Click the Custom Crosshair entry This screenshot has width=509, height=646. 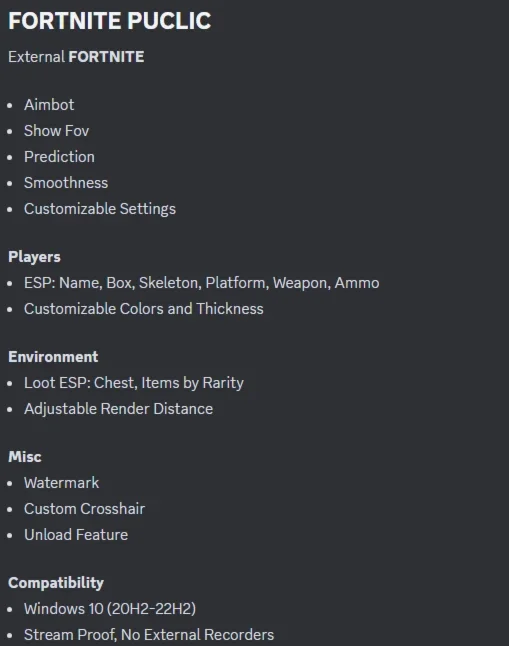click(x=84, y=509)
